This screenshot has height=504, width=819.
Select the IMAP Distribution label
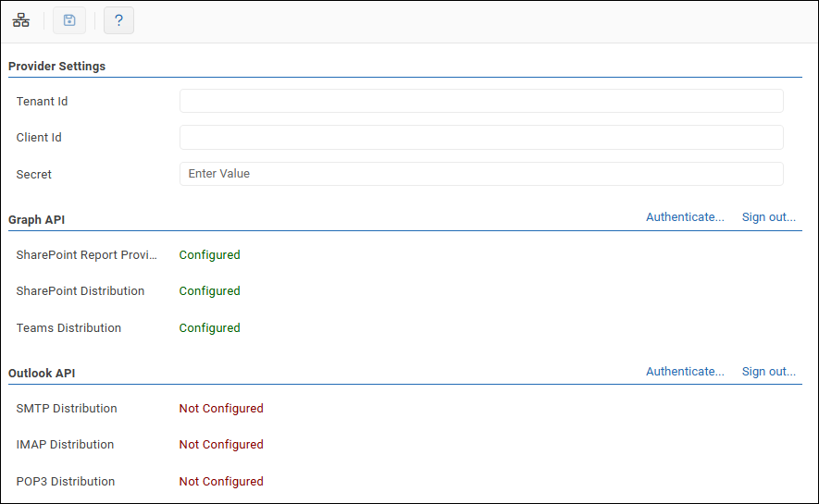[65, 445]
